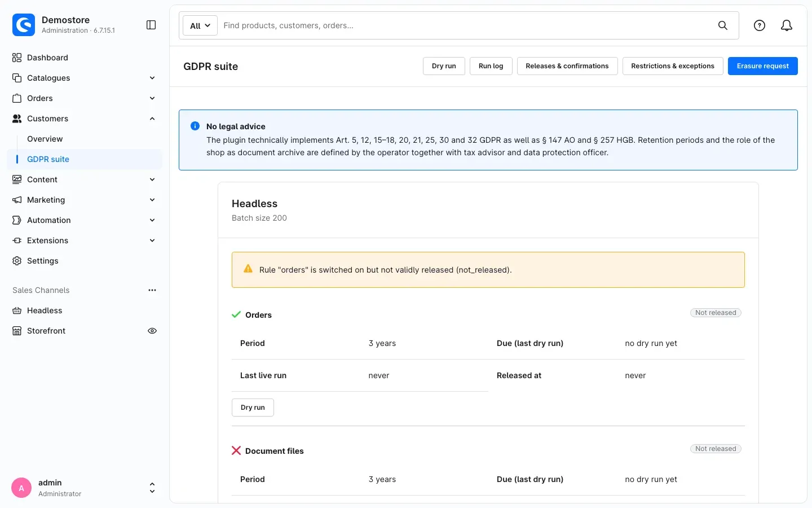Image resolution: width=812 pixels, height=508 pixels.
Task: Start Dry run in the Orders rule section
Action: pyautogui.click(x=253, y=408)
